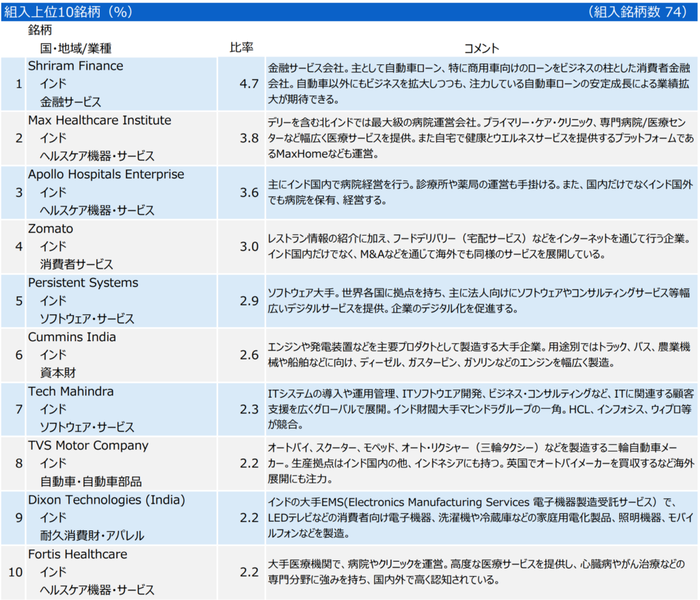Click the Persistent Systems name

coord(83,283)
